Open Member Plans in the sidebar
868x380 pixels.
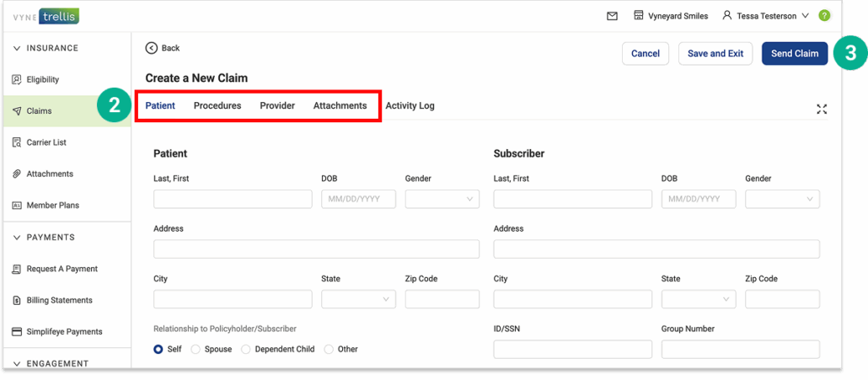[52, 206]
